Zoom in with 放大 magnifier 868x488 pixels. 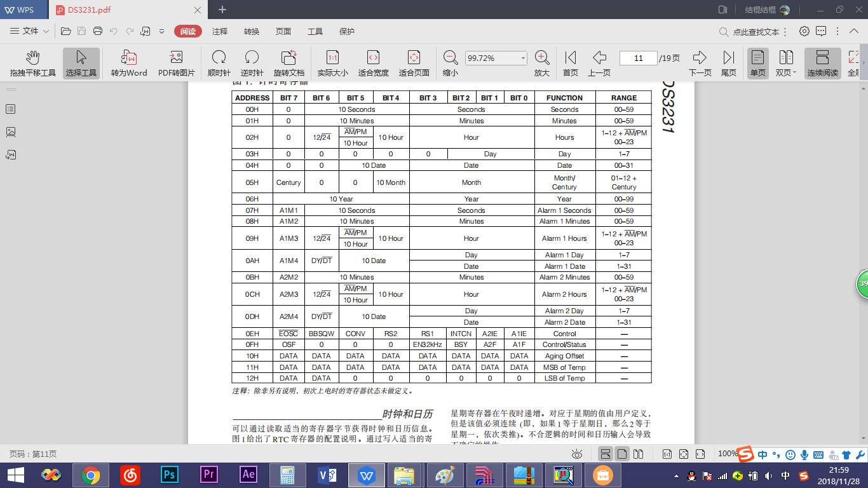(x=542, y=64)
